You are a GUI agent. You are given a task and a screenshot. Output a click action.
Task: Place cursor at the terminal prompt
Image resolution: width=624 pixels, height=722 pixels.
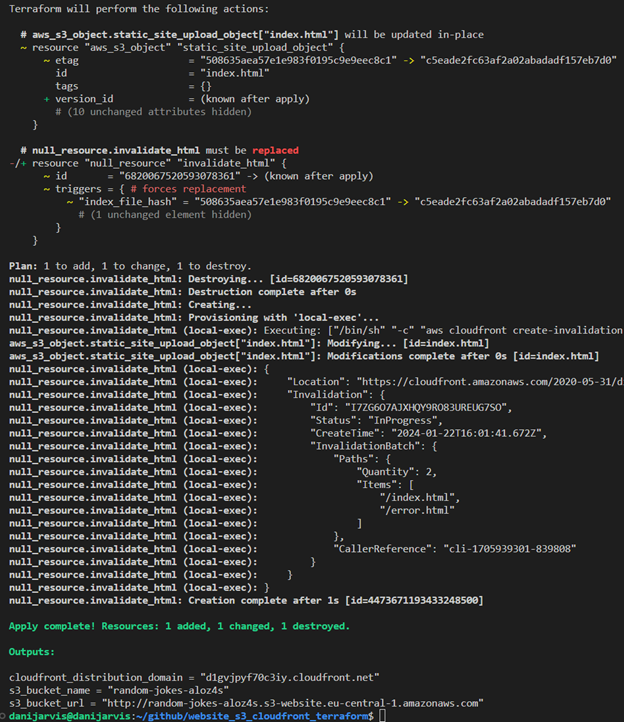[x=381, y=716]
